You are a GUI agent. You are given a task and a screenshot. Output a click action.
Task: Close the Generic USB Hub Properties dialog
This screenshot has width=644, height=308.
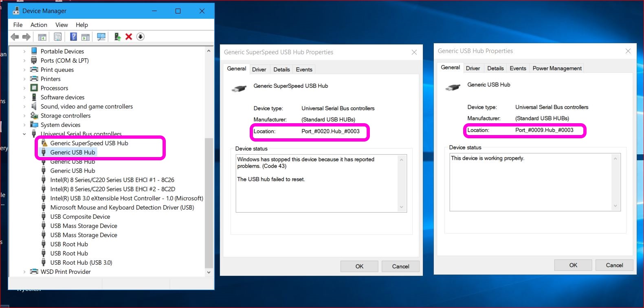coord(628,51)
